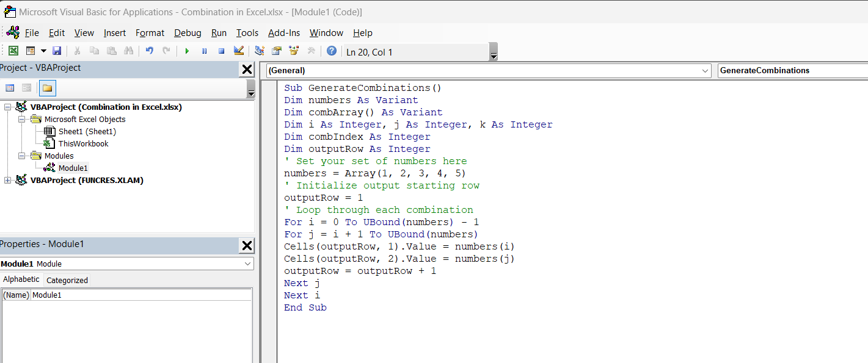868x363 pixels.
Task: Click the Dim combIndex As Integer line
Action: tap(357, 137)
